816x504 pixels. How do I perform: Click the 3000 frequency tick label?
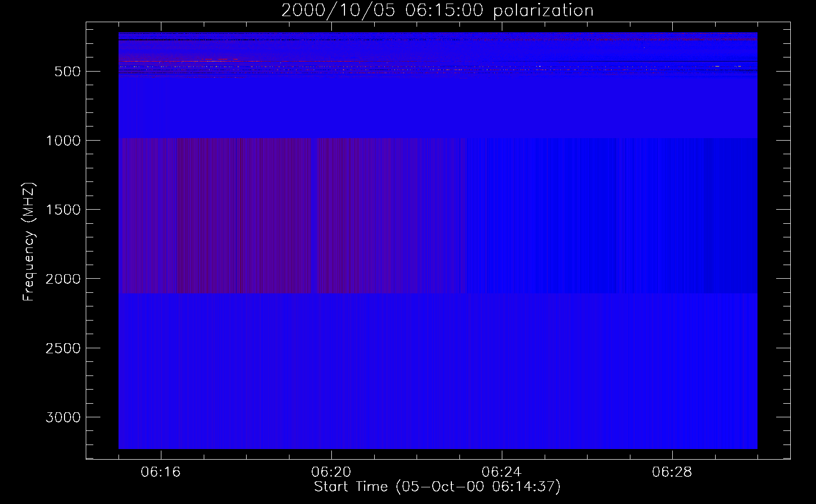click(63, 417)
